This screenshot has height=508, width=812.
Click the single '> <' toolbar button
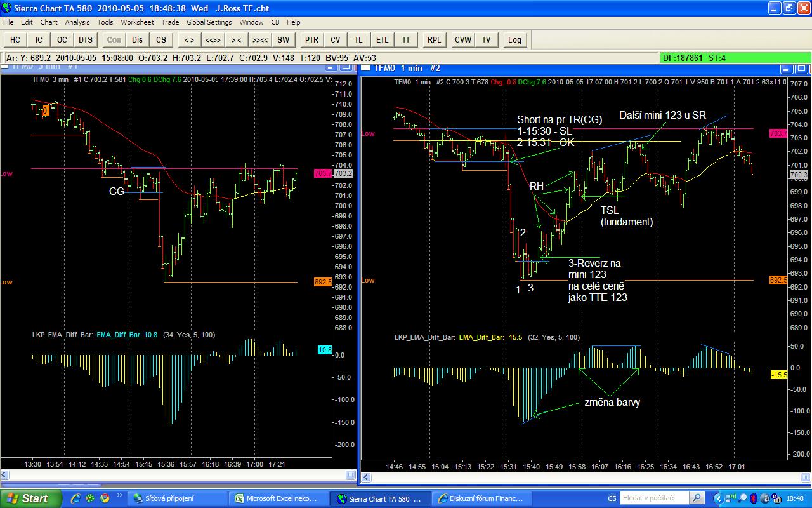click(x=236, y=39)
